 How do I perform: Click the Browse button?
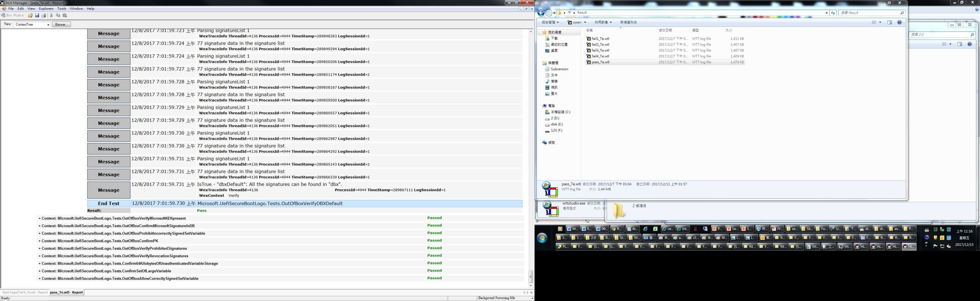(61, 25)
